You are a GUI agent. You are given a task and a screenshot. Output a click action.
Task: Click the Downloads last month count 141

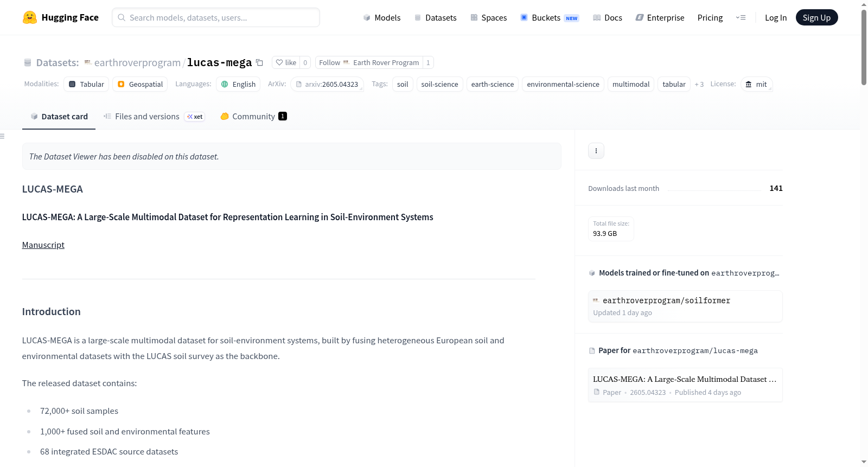pos(776,188)
